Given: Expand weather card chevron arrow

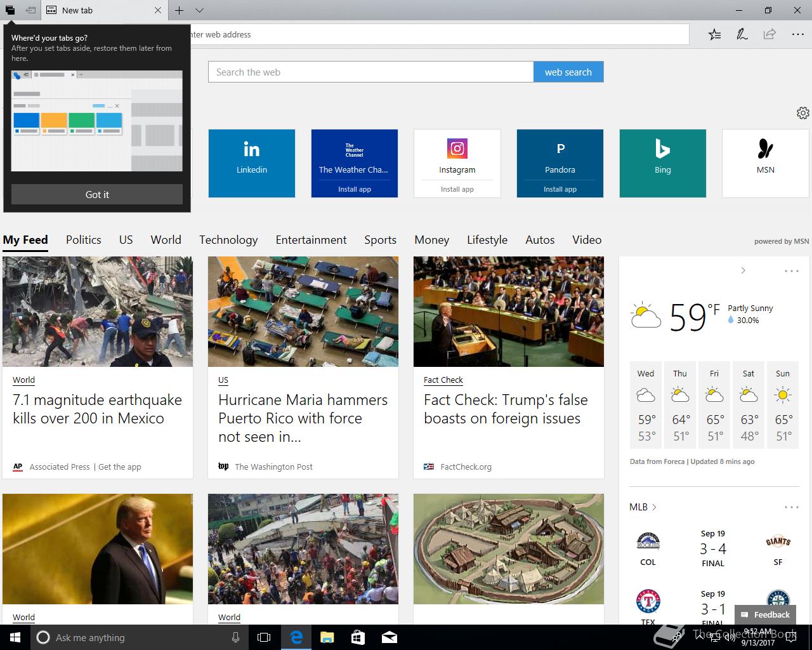Looking at the screenshot, I should pyautogui.click(x=743, y=270).
